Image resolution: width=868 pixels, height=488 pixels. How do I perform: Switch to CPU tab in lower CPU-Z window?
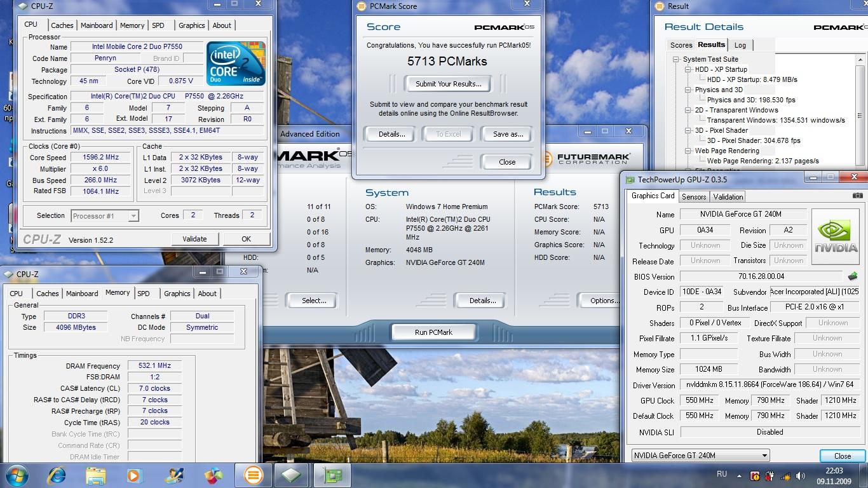17,294
